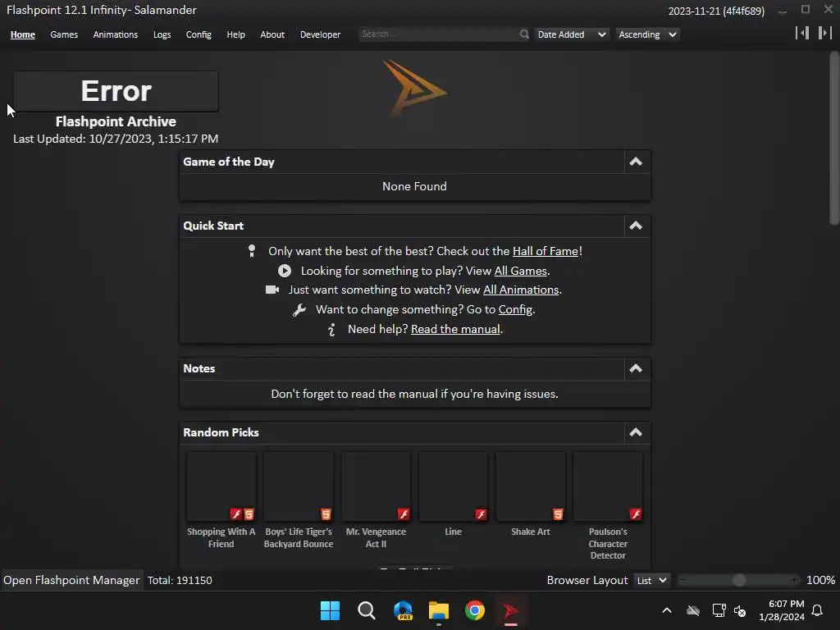The image size is (840, 630).
Task: Open the Animations tab
Action: click(x=116, y=34)
